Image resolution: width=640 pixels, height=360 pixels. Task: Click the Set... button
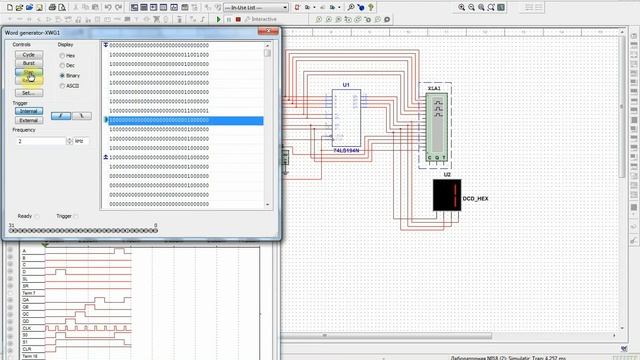click(x=29, y=93)
